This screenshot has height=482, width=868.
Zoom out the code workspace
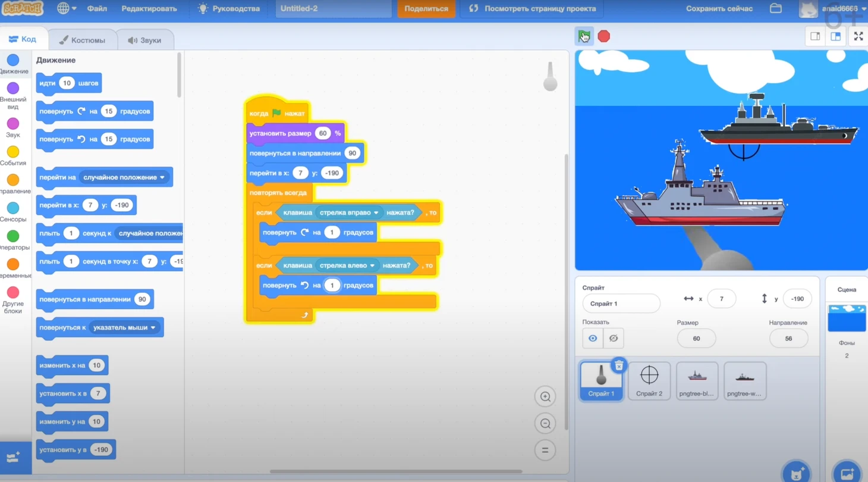(x=545, y=423)
